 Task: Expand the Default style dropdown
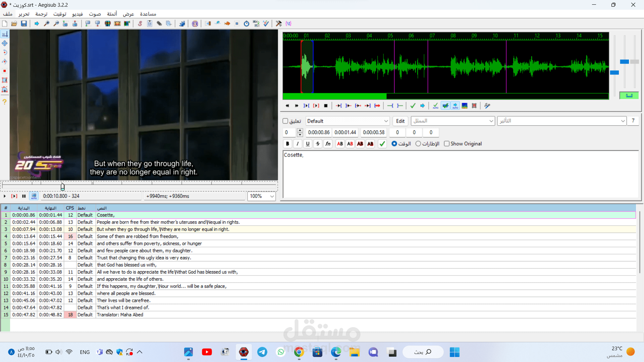click(x=386, y=121)
